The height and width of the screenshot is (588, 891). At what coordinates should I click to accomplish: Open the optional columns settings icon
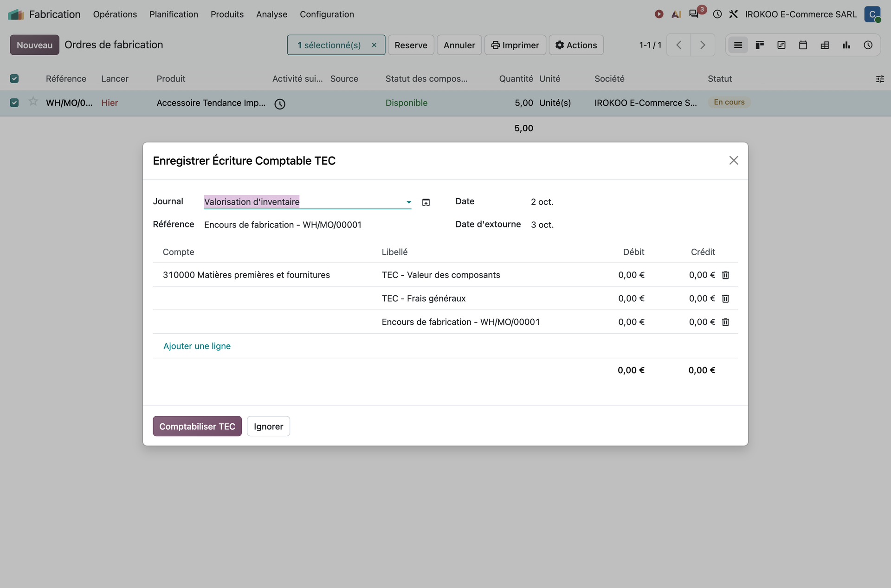(880, 79)
